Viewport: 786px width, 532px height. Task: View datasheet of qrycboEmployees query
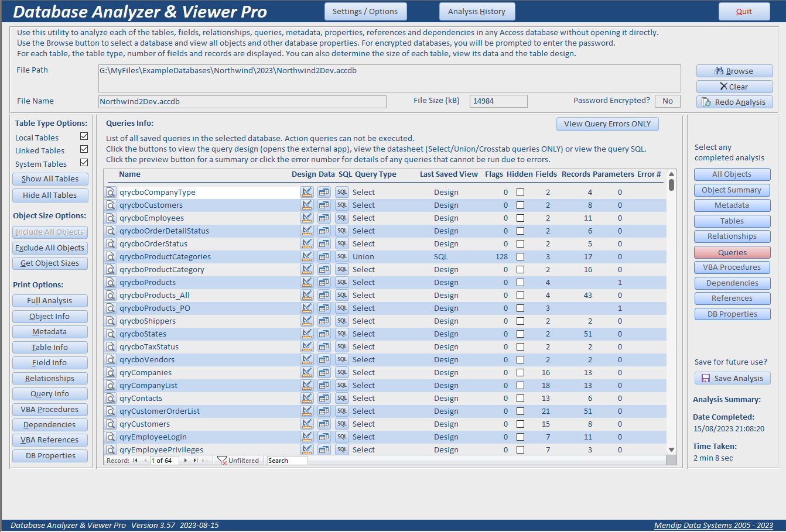click(324, 218)
